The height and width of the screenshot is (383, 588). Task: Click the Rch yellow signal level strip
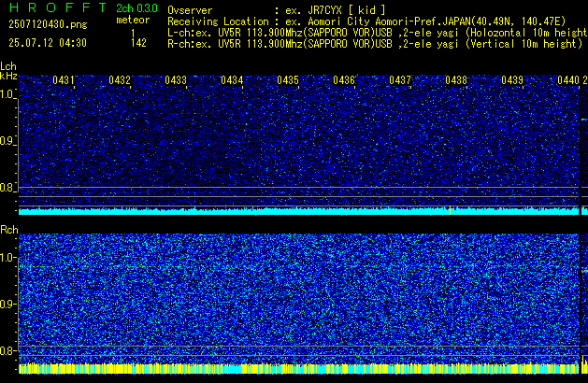click(x=299, y=369)
